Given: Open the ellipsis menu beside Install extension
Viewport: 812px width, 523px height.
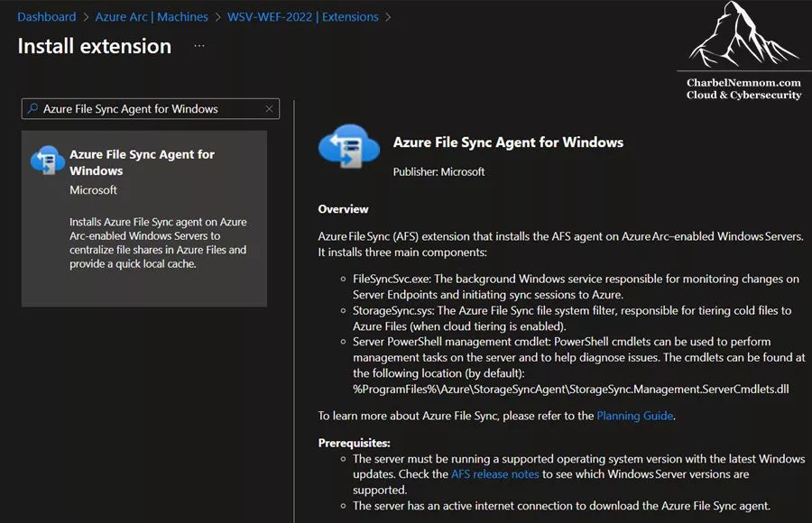Looking at the screenshot, I should pos(199,46).
